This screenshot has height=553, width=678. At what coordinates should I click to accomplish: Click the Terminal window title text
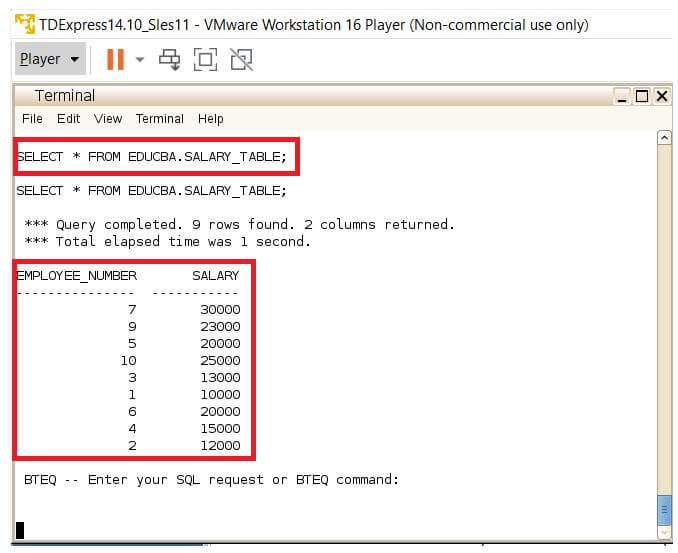pyautogui.click(x=65, y=96)
